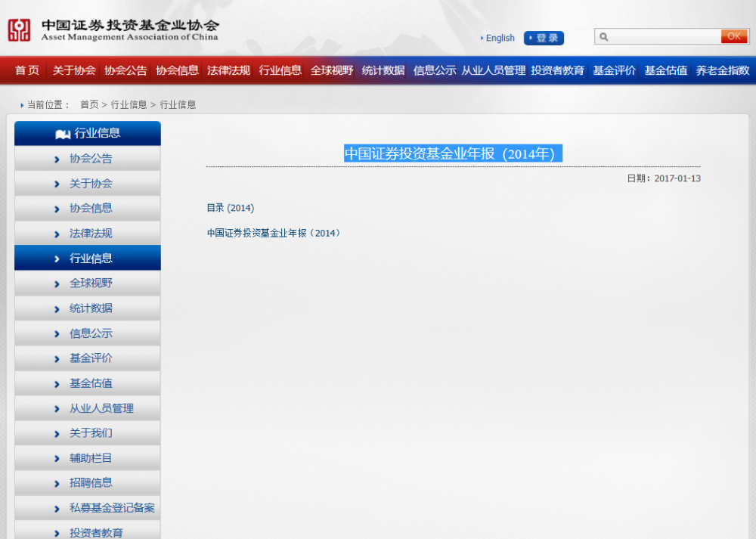
Task: Select 协会信息 in the left sidebar
Action: click(88, 209)
